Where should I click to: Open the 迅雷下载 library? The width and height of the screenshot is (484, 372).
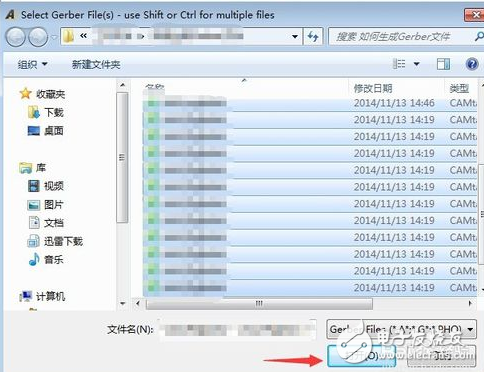pyautogui.click(x=63, y=241)
